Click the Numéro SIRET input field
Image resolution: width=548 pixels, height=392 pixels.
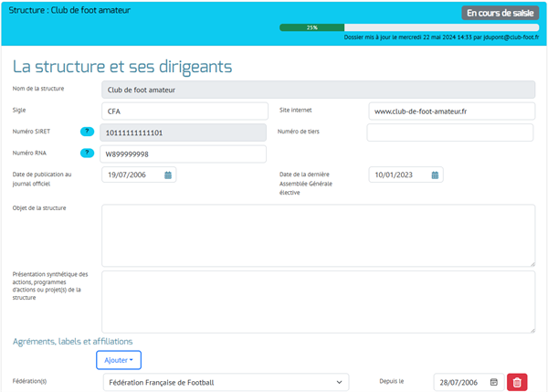pyautogui.click(x=184, y=132)
